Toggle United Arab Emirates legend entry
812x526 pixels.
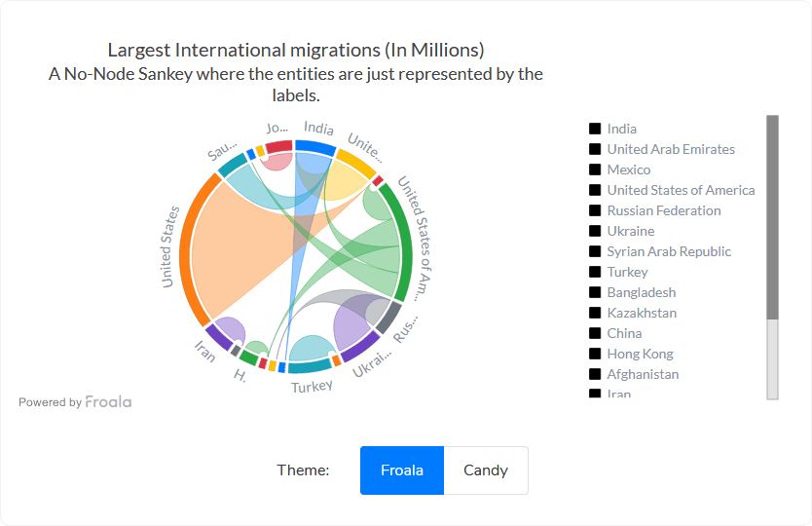pyautogui.click(x=670, y=149)
